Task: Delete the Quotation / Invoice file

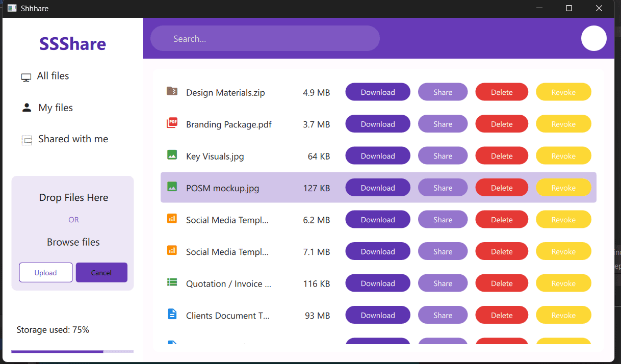Action: (502, 283)
